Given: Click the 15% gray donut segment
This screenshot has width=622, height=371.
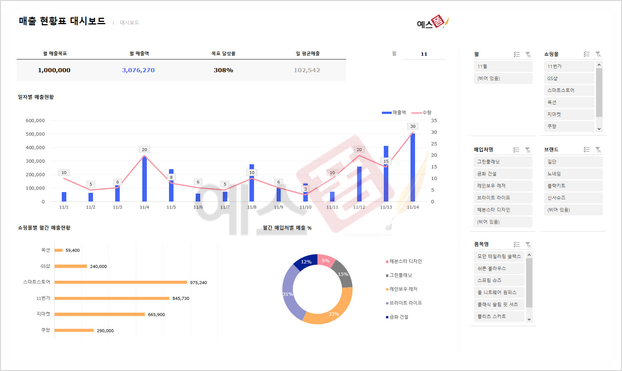Looking at the screenshot, I should 342,274.
